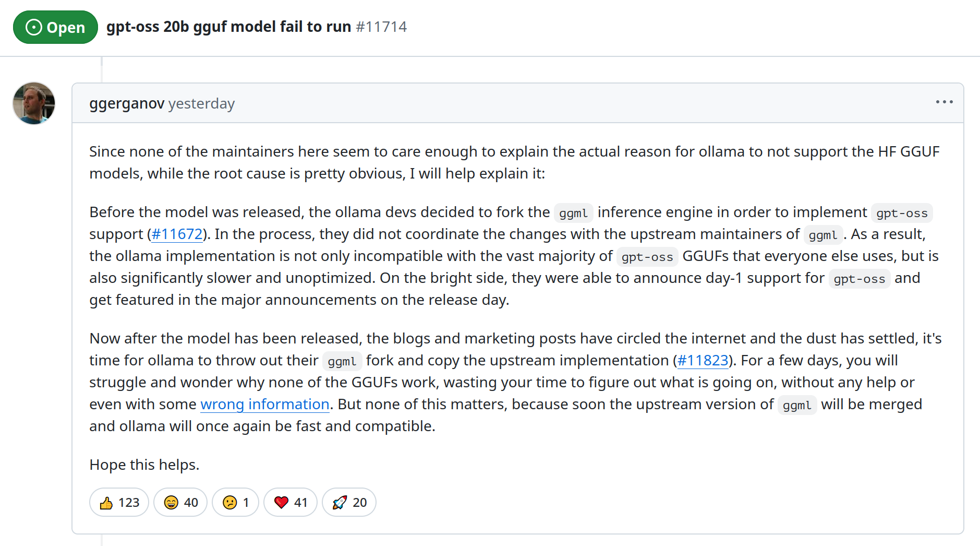Click the 'Hope this helps.' closing line
The width and height of the screenshot is (980, 546).
coord(144,465)
